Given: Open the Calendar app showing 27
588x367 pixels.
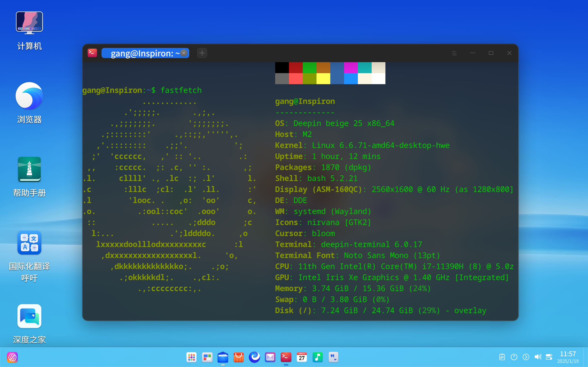Looking at the screenshot, I should tap(302, 357).
